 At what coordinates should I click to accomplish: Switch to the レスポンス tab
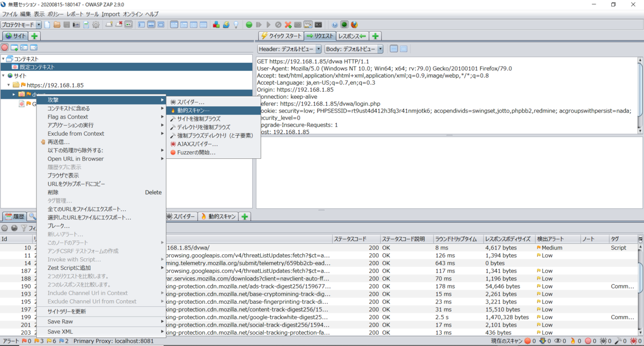pos(352,36)
